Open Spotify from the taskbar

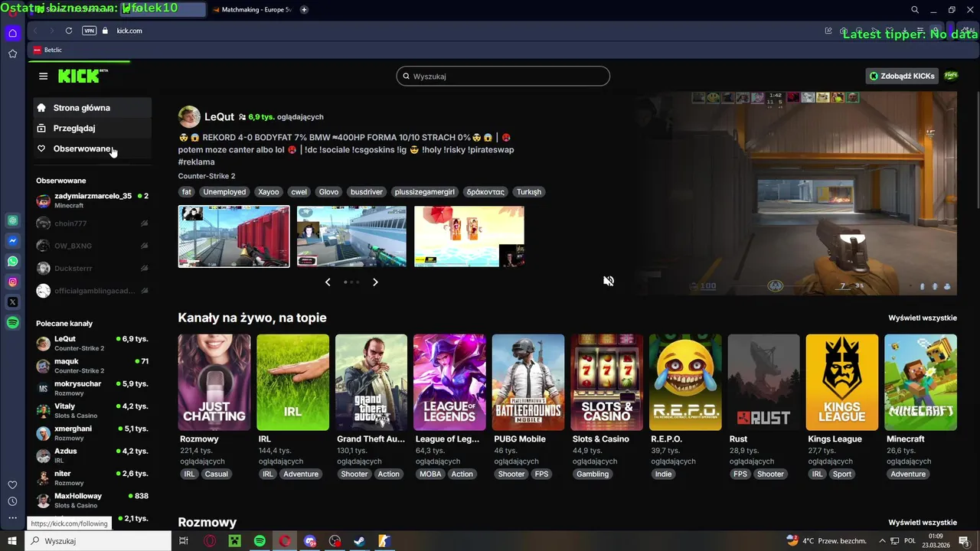(x=260, y=541)
